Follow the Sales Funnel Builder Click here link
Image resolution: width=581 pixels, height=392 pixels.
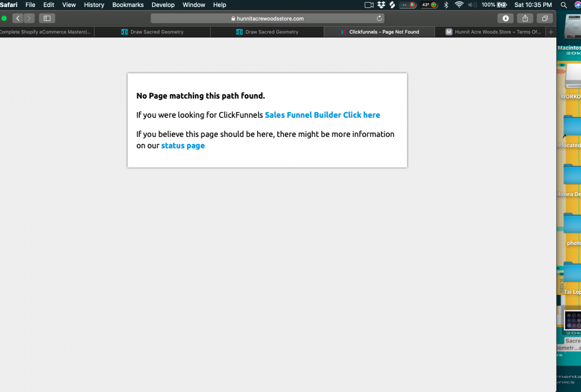pyautogui.click(x=322, y=115)
